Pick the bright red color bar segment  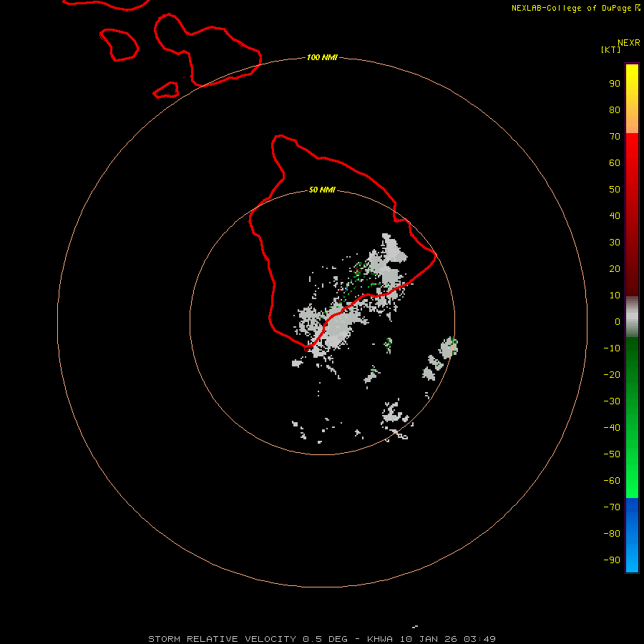point(632,215)
